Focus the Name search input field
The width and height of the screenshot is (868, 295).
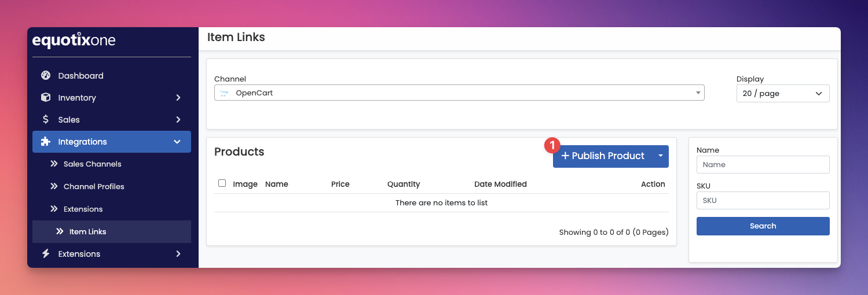[763, 165]
